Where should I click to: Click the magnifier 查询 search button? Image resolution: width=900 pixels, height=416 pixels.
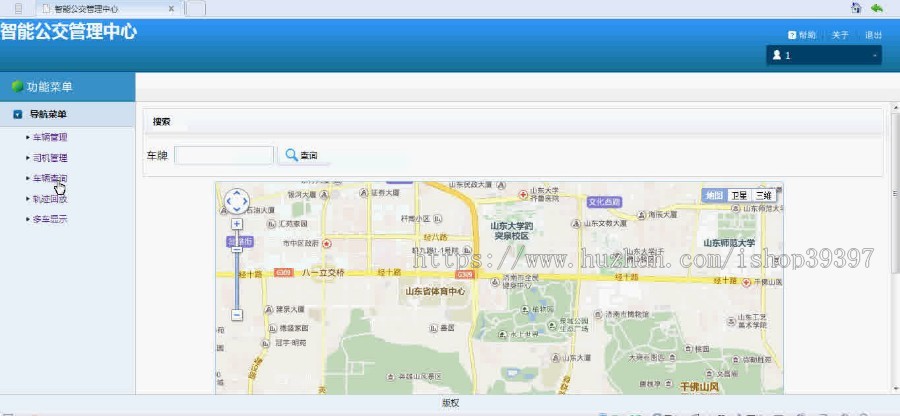[302, 155]
